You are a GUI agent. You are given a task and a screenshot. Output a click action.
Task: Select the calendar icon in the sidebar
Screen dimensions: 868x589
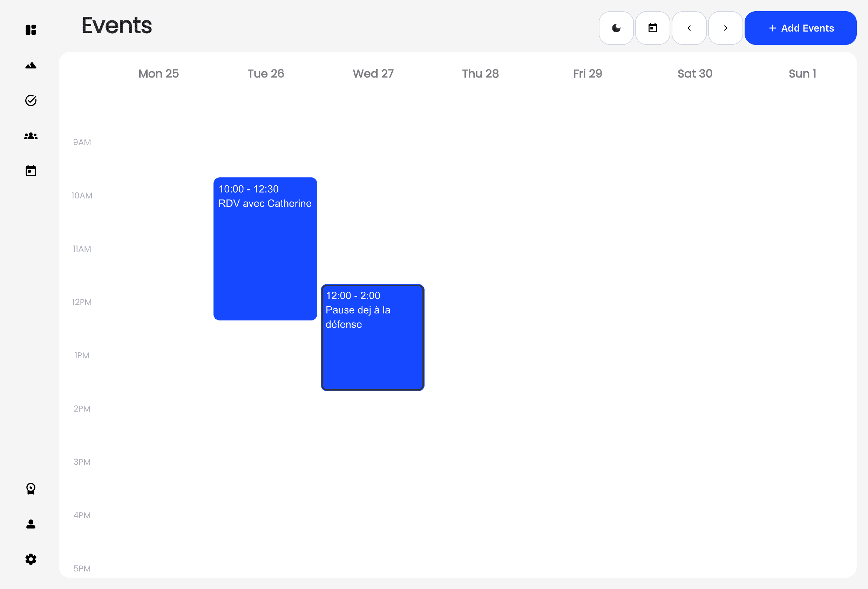pos(30,171)
